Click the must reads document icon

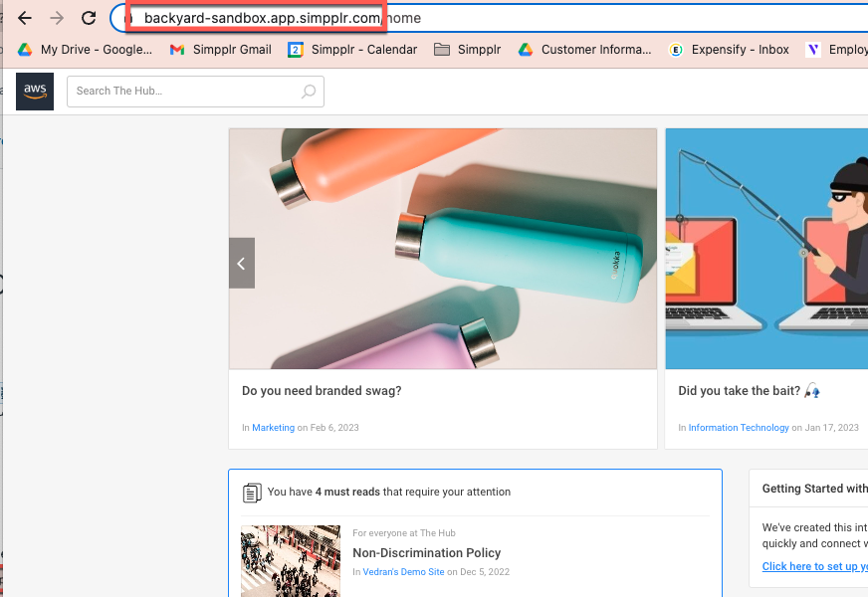coord(252,493)
